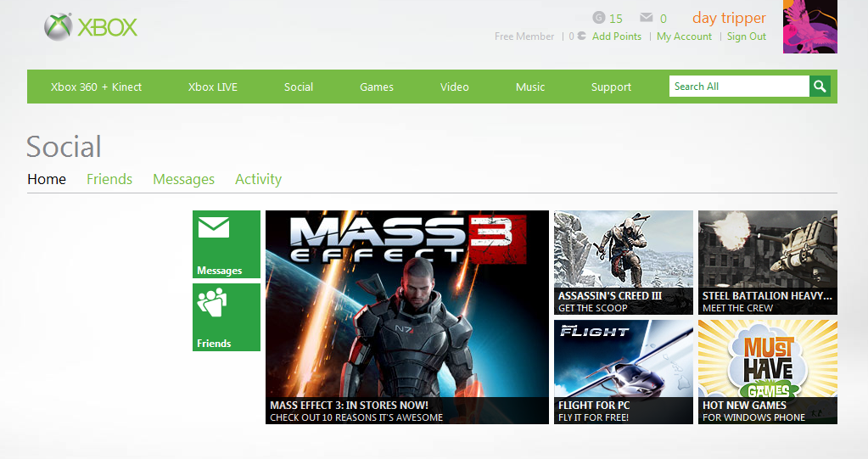Open the green Messages tile
Image resolution: width=868 pixels, height=459 pixels.
click(x=227, y=244)
